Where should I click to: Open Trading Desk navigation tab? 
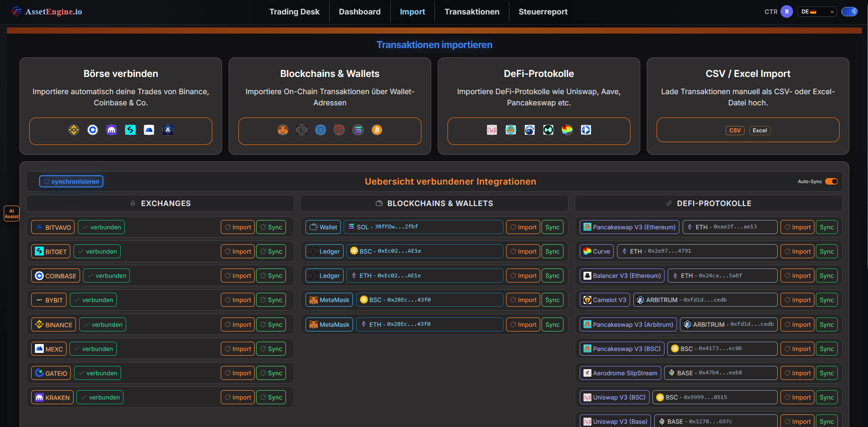point(294,12)
